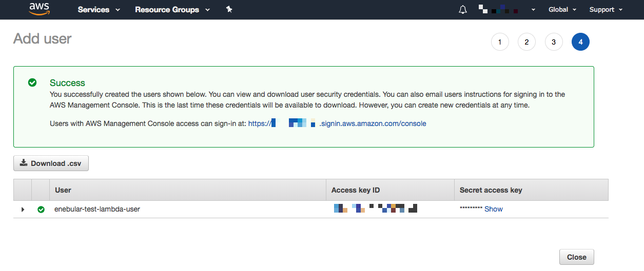Go to step 1 circle
This screenshot has height=271, width=644.
click(x=500, y=42)
